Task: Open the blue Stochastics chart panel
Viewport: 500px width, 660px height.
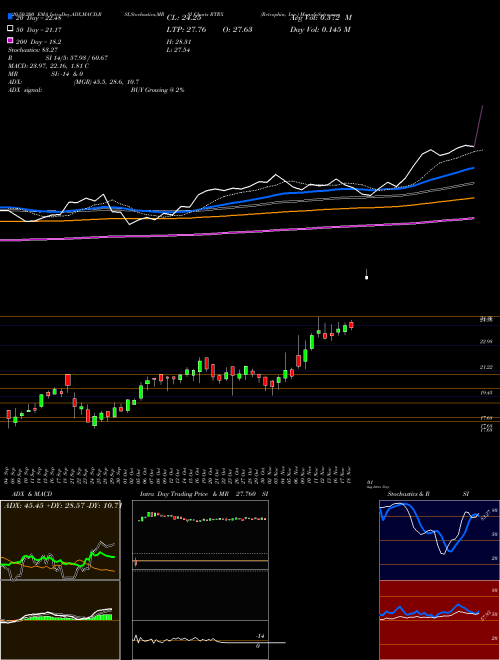Action: point(439,540)
